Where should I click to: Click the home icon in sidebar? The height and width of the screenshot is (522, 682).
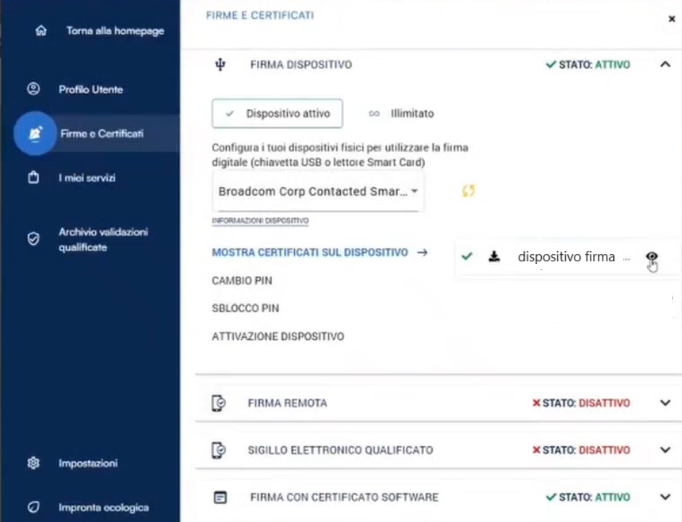point(40,30)
